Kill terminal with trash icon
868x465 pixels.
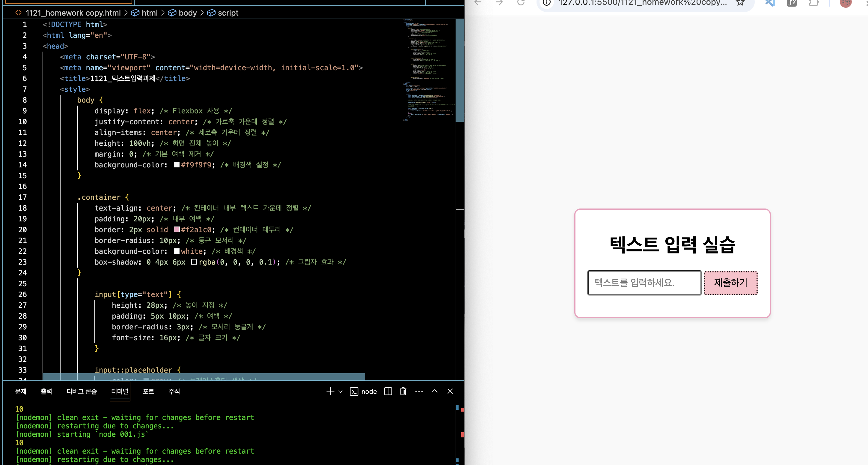click(x=403, y=391)
